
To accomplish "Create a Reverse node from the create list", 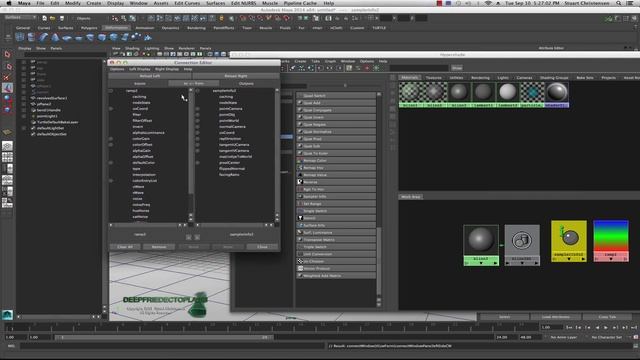I will (336, 182).
